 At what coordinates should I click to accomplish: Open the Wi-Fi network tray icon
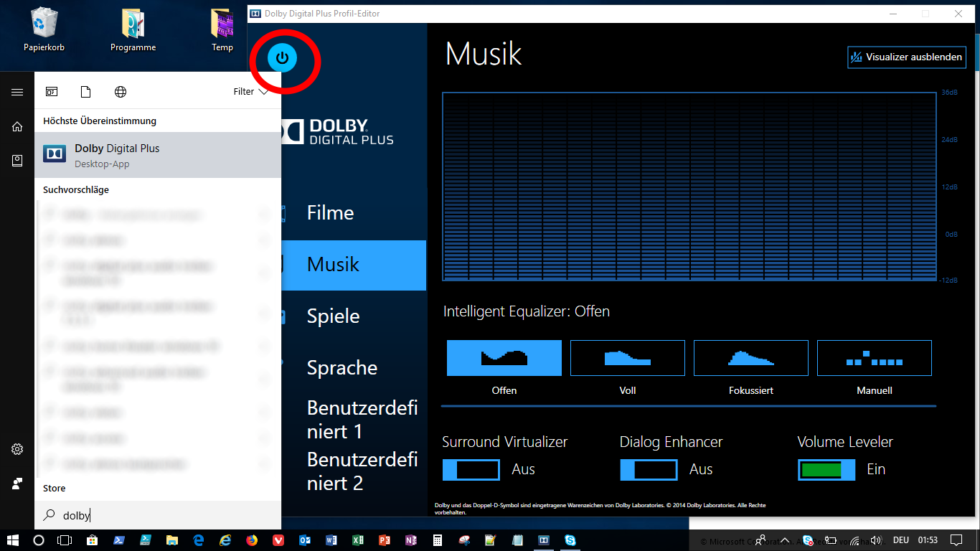coord(854,540)
